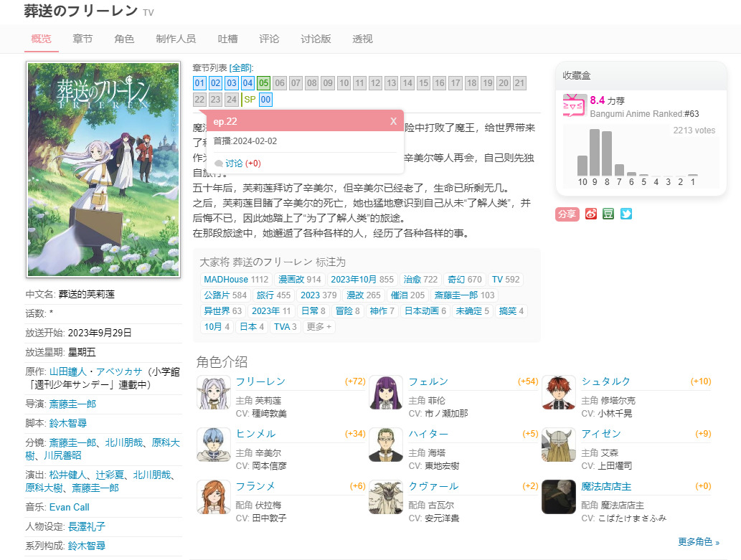Switch to the 概览 tab
The height and width of the screenshot is (560, 741).
click(x=41, y=39)
